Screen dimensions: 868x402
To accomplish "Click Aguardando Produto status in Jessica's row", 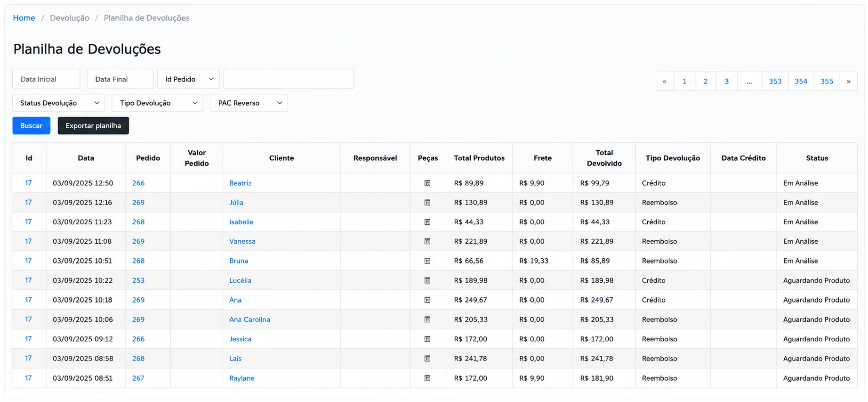I will tap(817, 339).
